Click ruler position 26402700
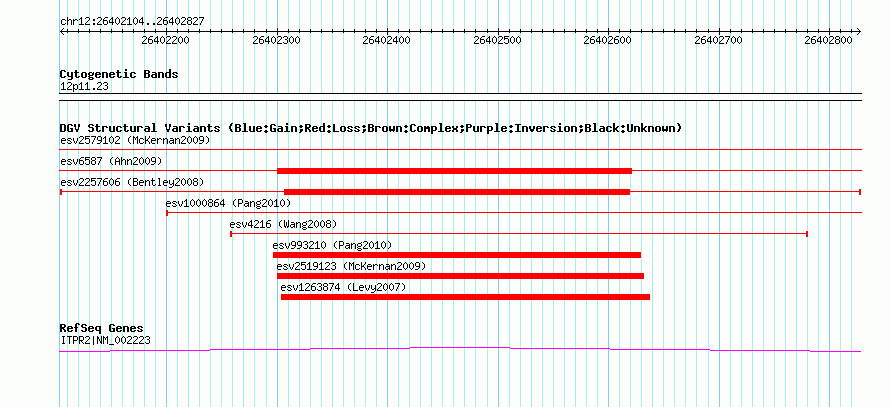 point(719,40)
